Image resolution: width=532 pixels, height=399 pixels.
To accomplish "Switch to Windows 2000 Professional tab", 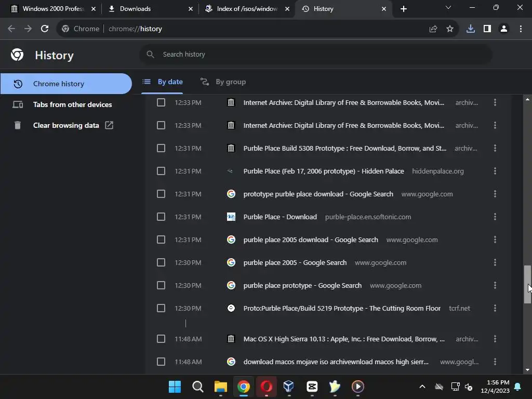I will click(52, 9).
